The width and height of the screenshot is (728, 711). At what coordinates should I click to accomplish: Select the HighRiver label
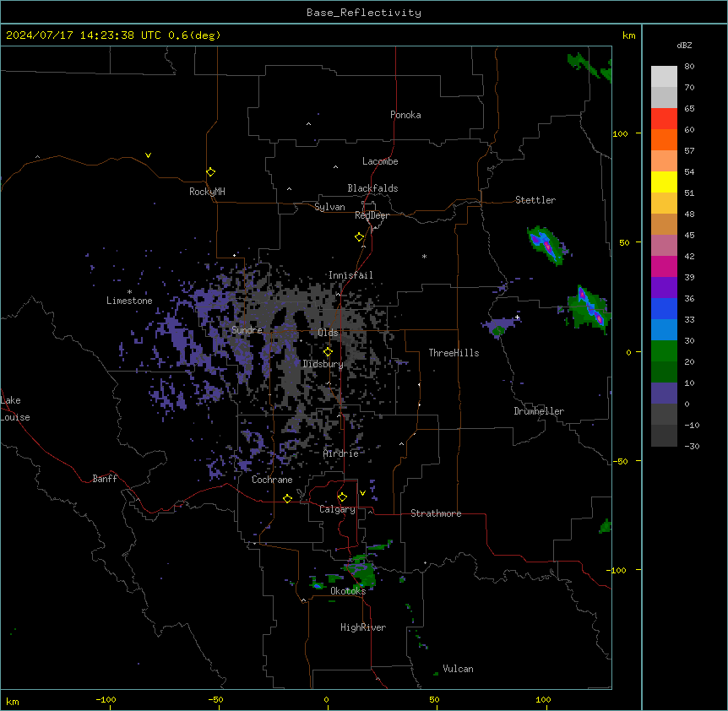[363, 627]
